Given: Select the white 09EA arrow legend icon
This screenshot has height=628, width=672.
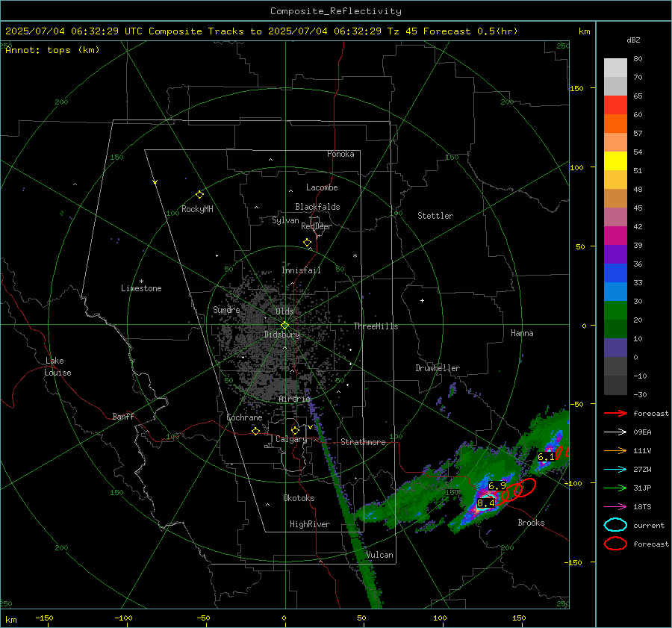Looking at the screenshot, I should point(615,432).
